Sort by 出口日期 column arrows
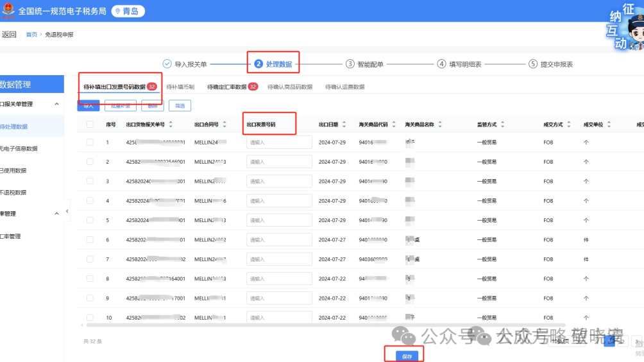Image resolution: width=644 pixels, height=362 pixels. click(x=344, y=124)
